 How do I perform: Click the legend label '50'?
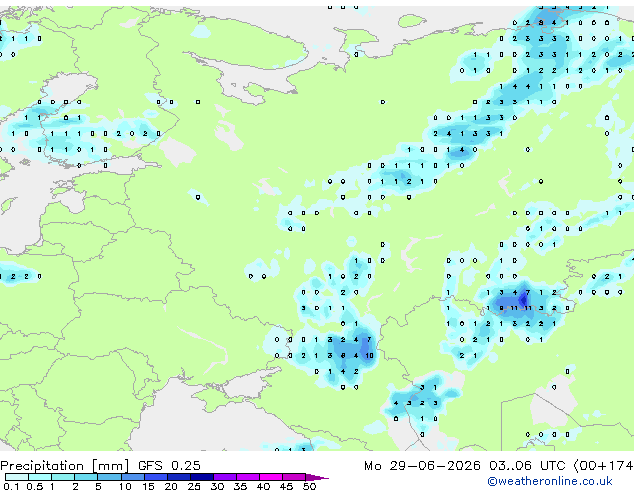coord(309,486)
